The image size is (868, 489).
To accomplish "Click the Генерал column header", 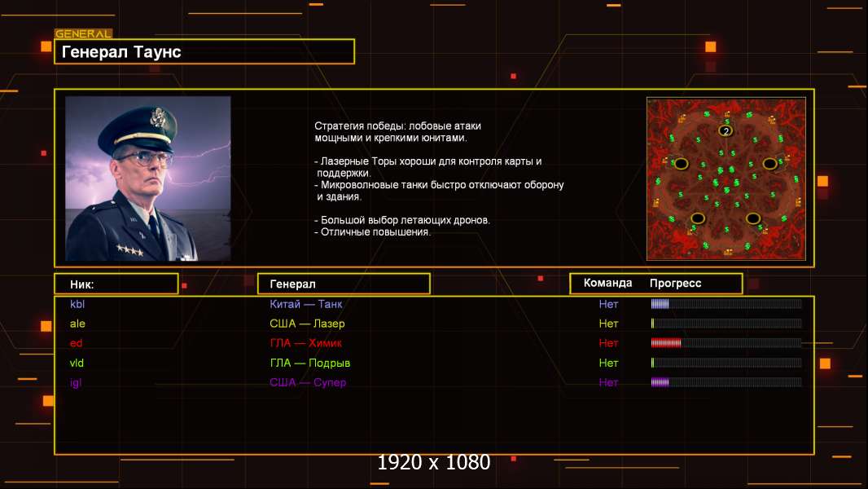I will 343,284.
